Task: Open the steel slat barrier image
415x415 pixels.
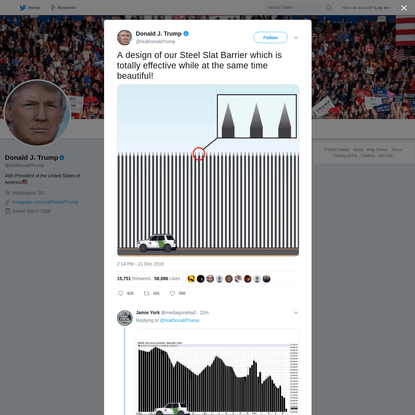Action: click(x=208, y=170)
